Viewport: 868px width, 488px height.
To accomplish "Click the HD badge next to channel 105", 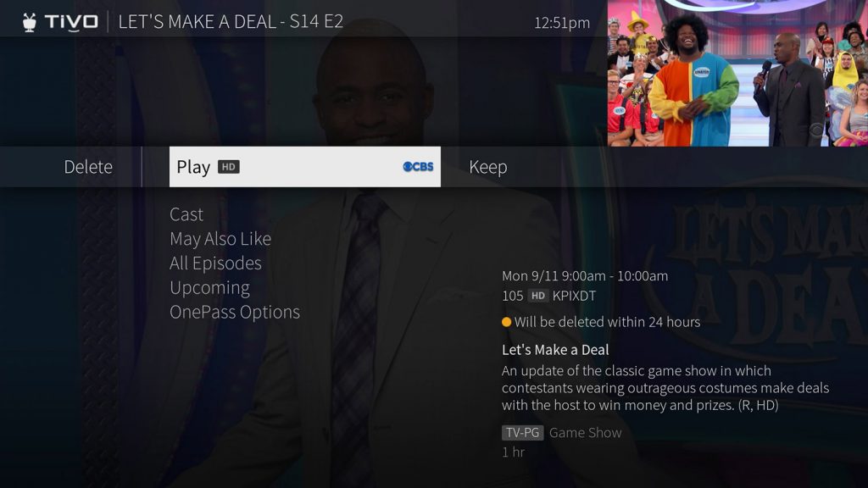I will tap(537, 296).
